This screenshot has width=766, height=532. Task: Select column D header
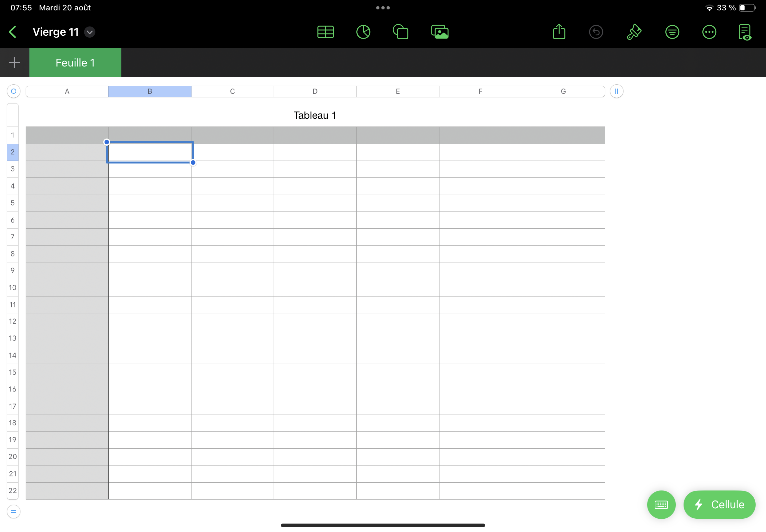(315, 91)
